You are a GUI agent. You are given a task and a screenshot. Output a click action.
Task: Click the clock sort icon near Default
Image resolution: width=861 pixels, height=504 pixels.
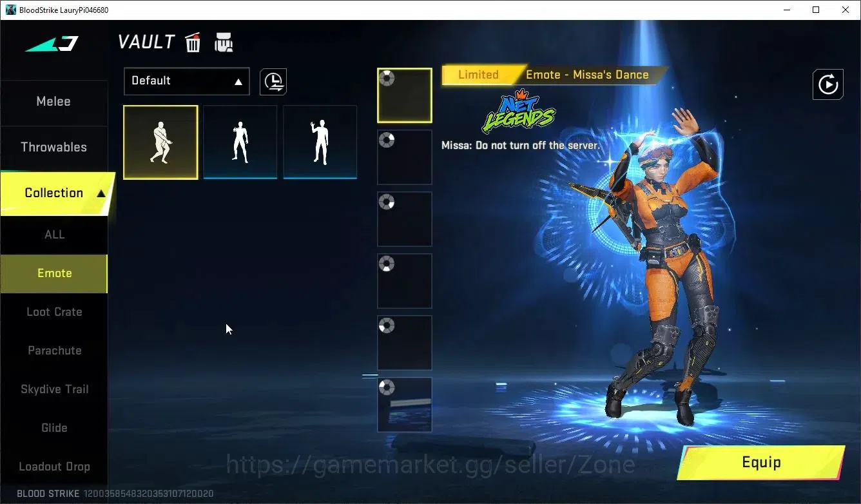(273, 82)
